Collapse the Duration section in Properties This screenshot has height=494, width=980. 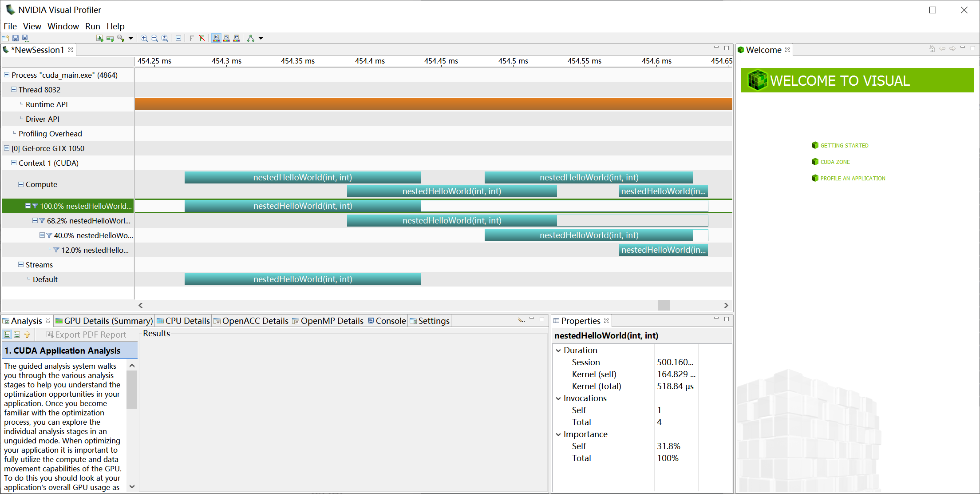[558, 350]
